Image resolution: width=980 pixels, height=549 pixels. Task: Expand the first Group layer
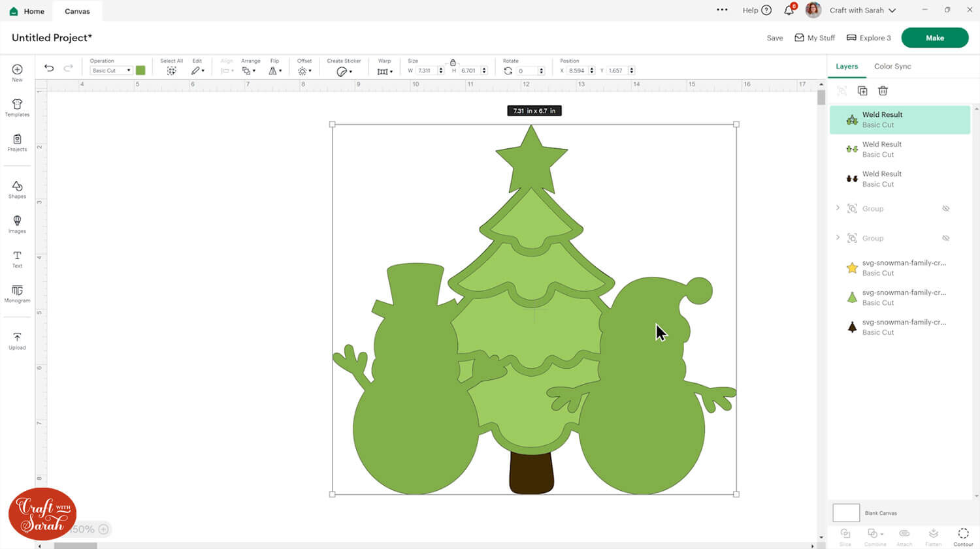(838, 208)
